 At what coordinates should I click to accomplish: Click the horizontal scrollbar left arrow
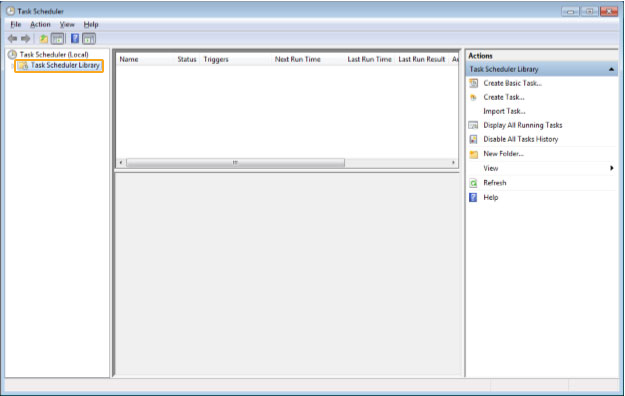point(121,163)
